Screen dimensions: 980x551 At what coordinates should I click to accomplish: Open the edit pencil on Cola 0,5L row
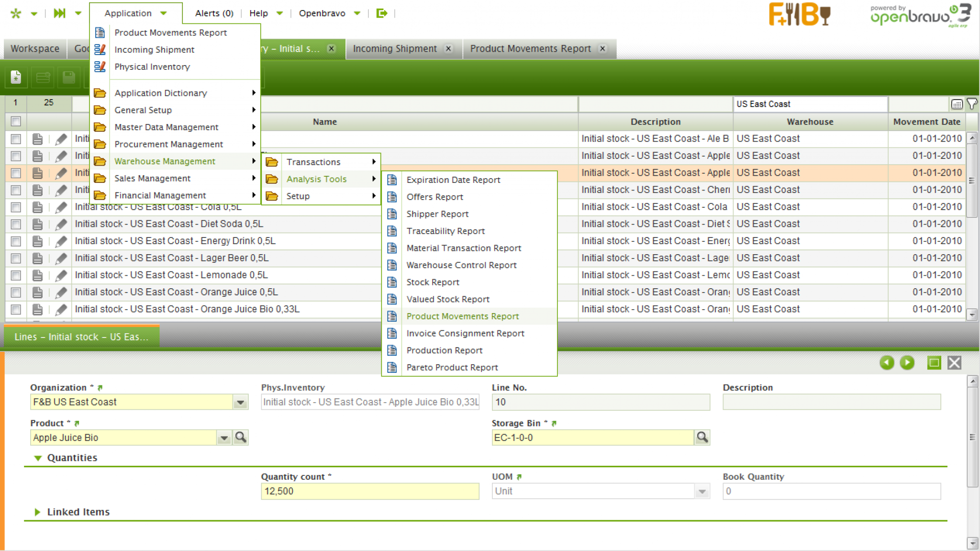pos(61,207)
